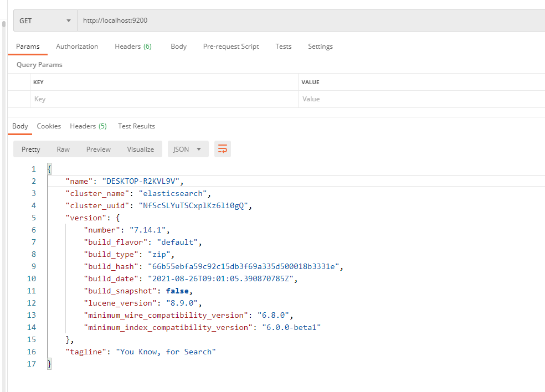Select the response Body tab
The width and height of the screenshot is (545, 392).
tap(20, 126)
